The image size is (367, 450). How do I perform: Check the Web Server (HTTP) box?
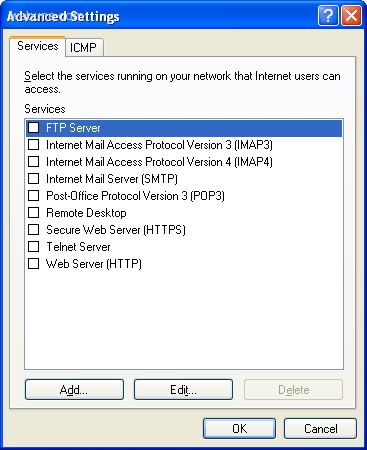[x=34, y=264]
